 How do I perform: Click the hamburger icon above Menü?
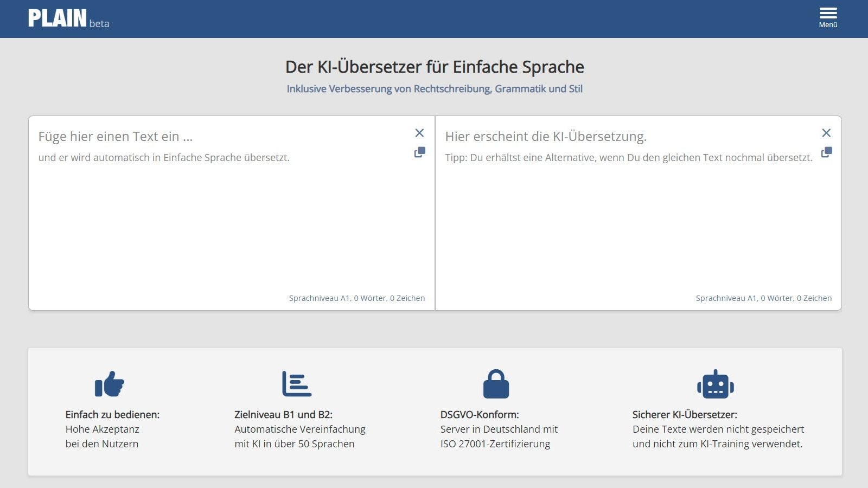pos(828,12)
